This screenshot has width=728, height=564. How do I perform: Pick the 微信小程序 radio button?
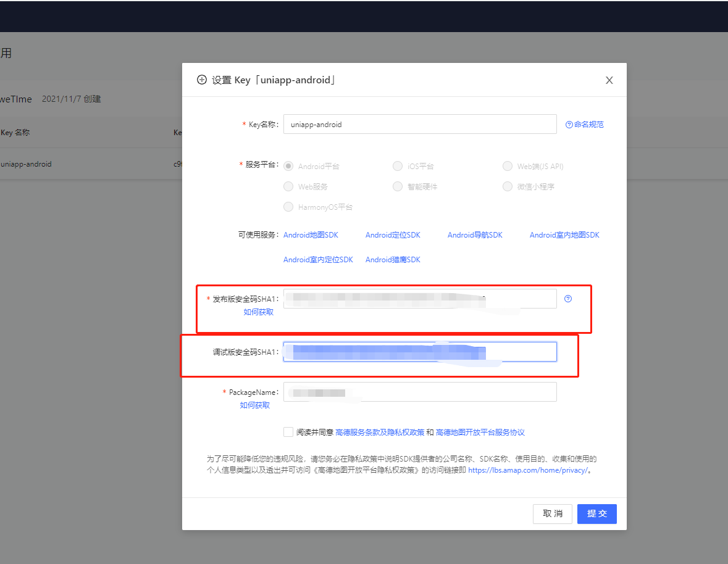pos(508,186)
